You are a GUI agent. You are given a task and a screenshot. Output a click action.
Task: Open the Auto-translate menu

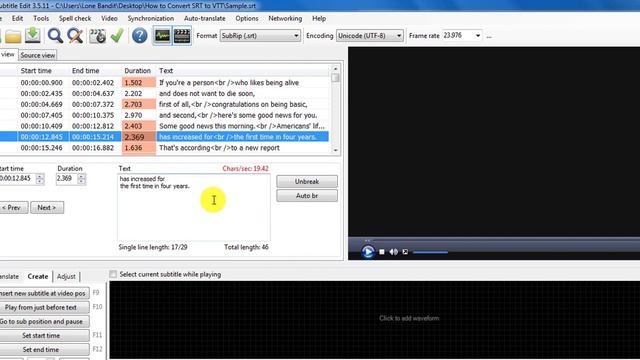point(204,18)
